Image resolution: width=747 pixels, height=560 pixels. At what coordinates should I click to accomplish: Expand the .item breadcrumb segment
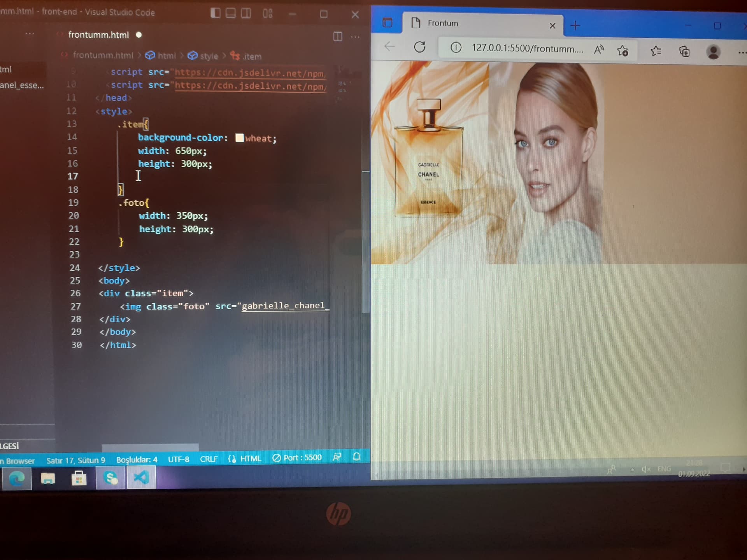tap(246, 56)
